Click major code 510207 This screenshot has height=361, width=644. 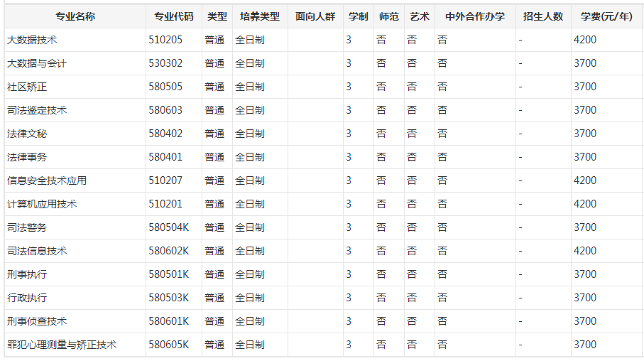tap(165, 180)
